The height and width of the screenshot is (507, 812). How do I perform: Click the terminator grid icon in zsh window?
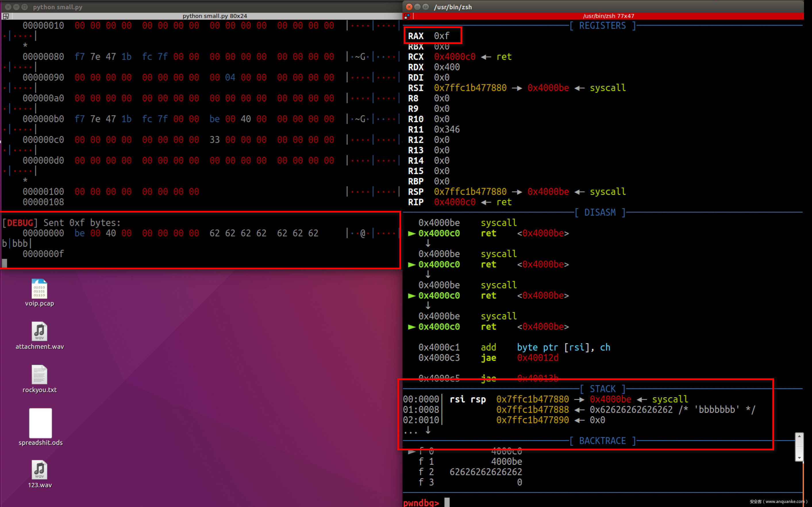[407, 16]
